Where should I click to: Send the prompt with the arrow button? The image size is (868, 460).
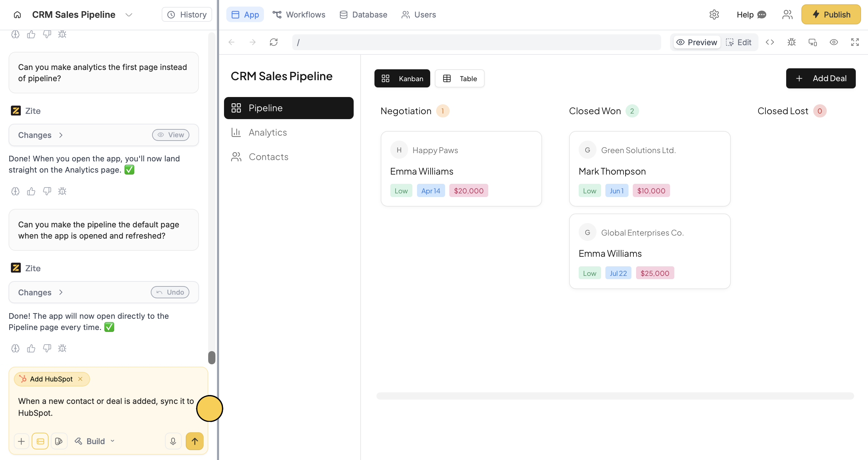[194, 441]
